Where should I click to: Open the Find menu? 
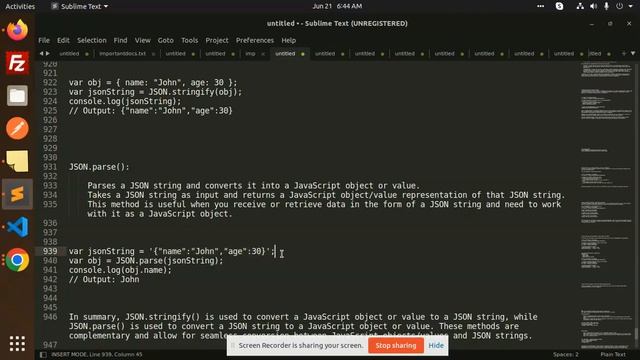tap(120, 40)
